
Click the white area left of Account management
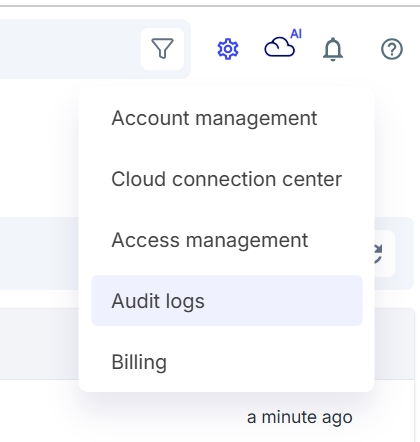95,118
